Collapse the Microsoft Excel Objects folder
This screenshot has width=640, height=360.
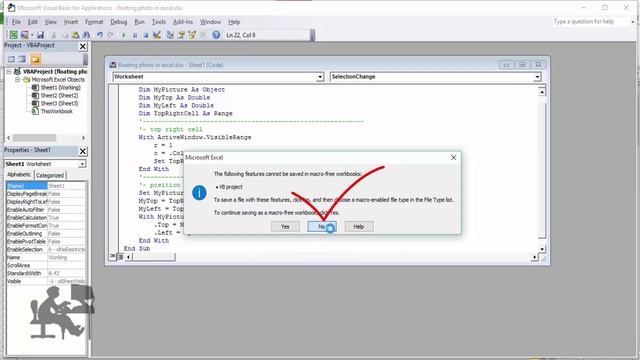pos(18,80)
